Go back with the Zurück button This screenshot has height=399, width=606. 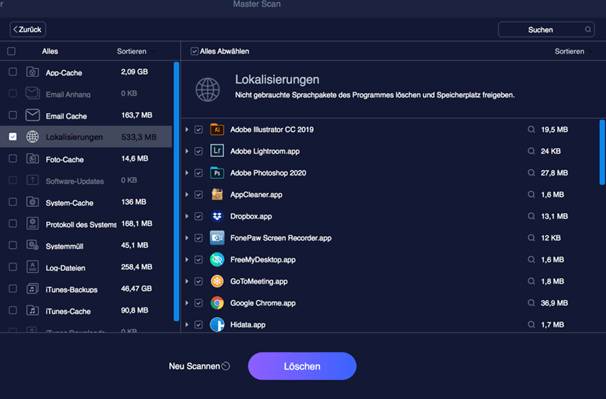[x=28, y=29]
